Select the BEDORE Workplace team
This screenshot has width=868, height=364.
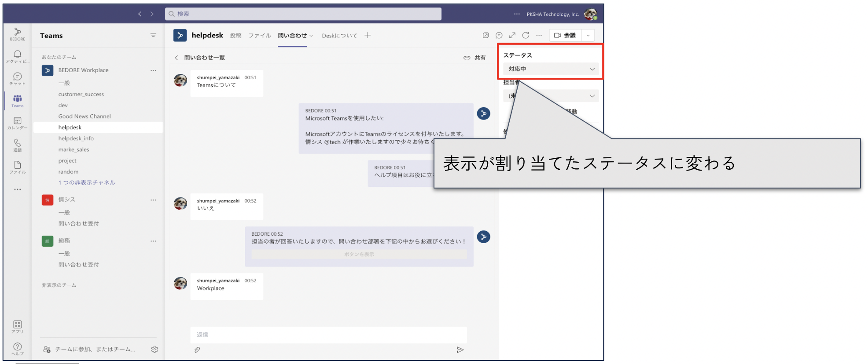tap(83, 70)
